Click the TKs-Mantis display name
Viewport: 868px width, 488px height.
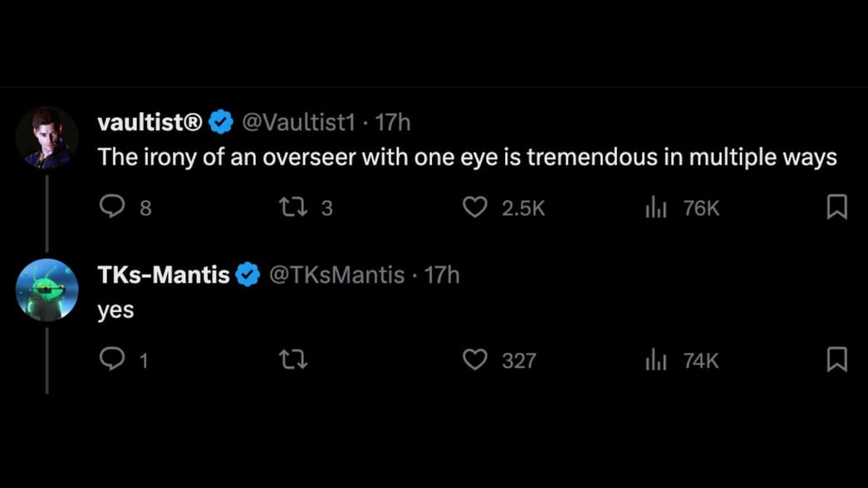163,274
